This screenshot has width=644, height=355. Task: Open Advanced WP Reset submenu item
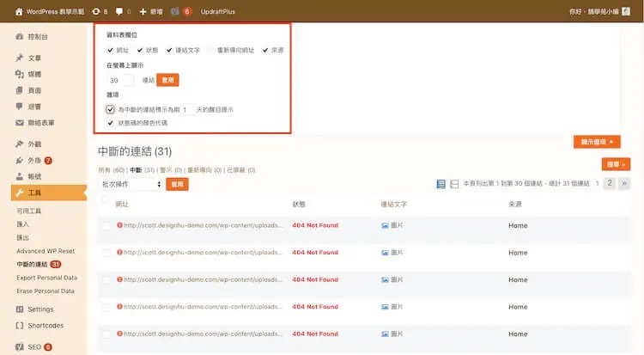[46, 251]
